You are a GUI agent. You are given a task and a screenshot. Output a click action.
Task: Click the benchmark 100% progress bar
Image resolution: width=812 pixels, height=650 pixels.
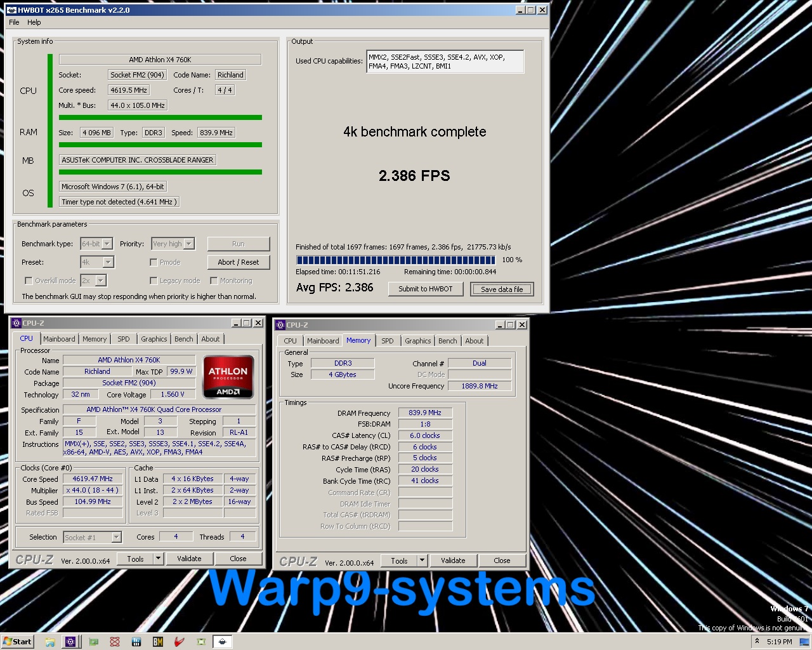396,260
